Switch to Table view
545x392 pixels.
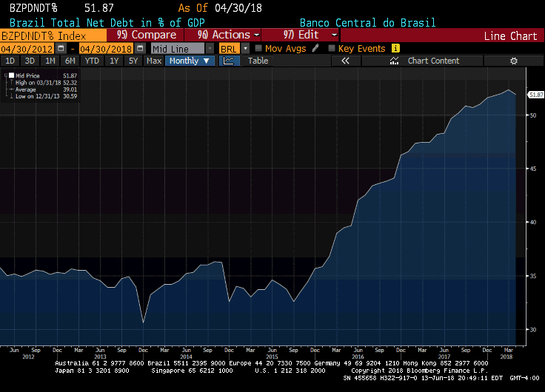pyautogui.click(x=258, y=61)
